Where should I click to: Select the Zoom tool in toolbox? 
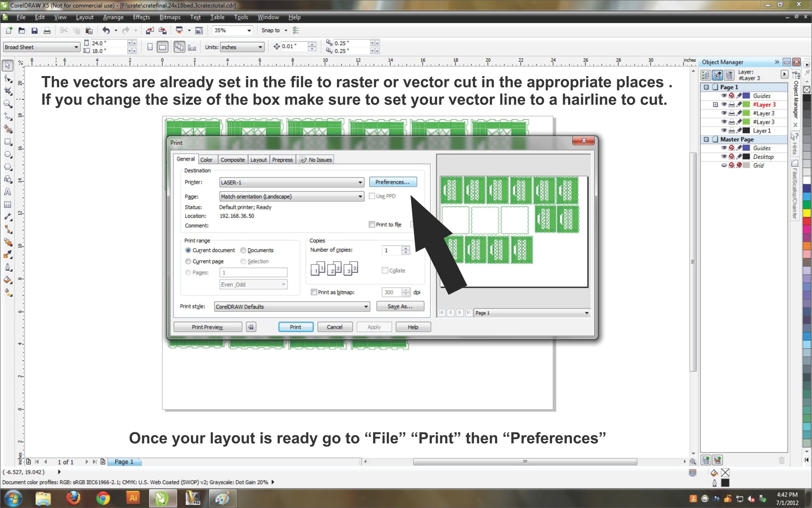coord(7,104)
